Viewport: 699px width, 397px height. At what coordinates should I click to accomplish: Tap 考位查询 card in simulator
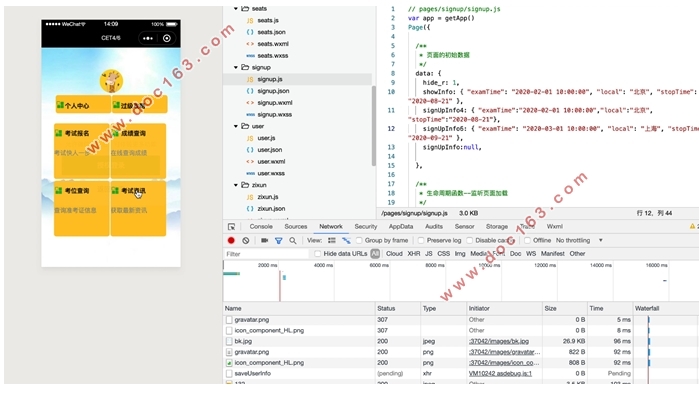point(82,208)
